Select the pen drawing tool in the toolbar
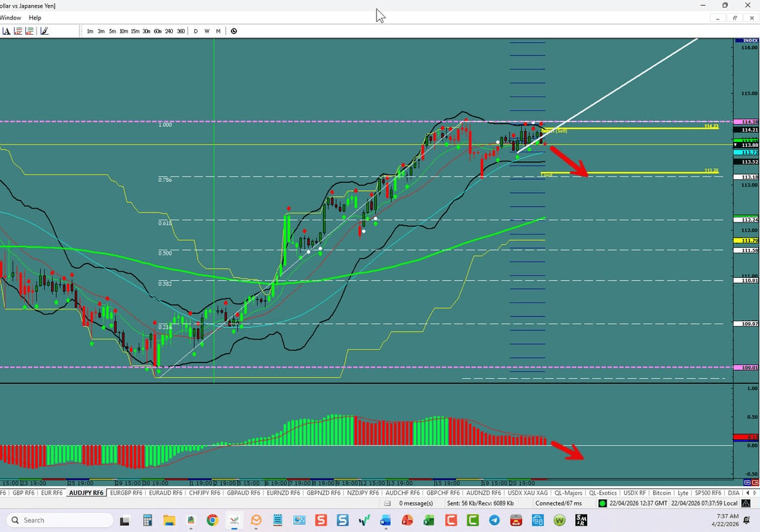The image size is (760, 532). coord(45,31)
